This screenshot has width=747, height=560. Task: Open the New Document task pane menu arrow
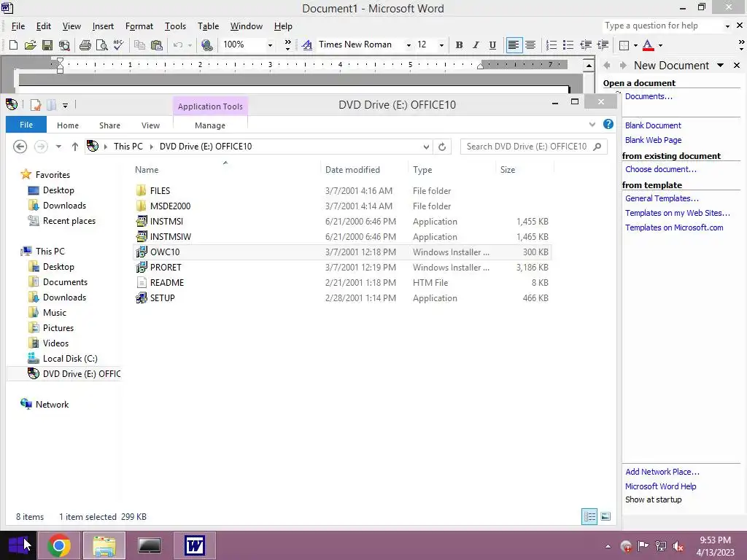click(x=720, y=65)
